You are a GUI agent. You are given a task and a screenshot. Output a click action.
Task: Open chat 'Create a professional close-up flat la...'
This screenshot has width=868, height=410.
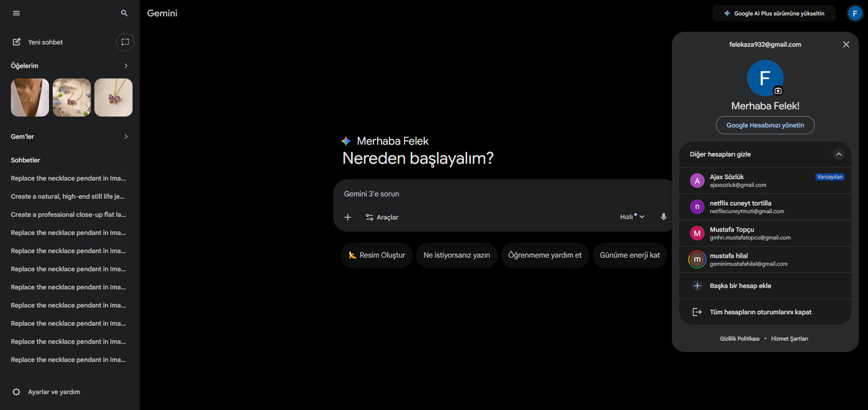(x=68, y=215)
